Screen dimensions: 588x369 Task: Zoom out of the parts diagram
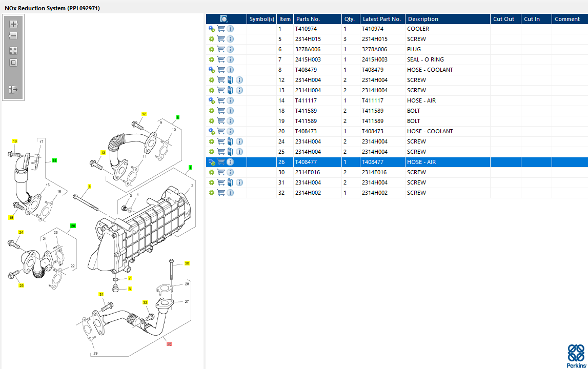(13, 36)
